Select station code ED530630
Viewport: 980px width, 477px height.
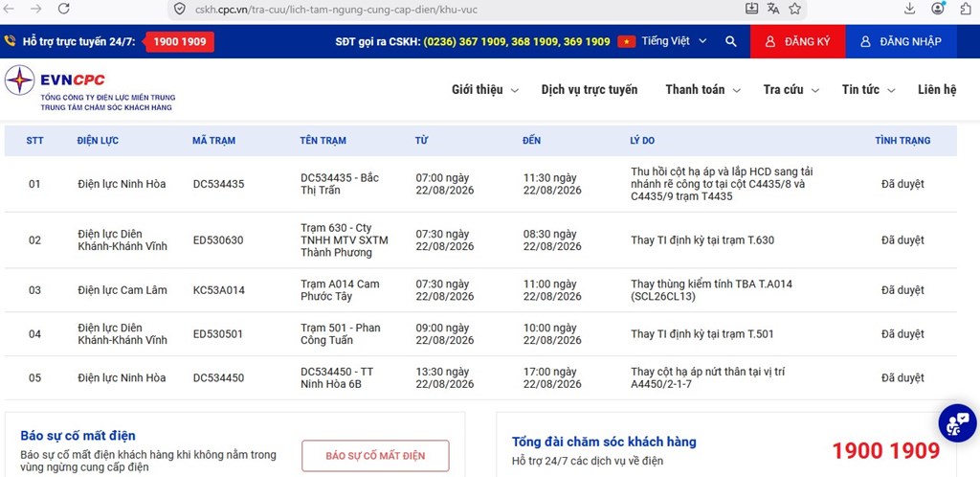tap(218, 240)
